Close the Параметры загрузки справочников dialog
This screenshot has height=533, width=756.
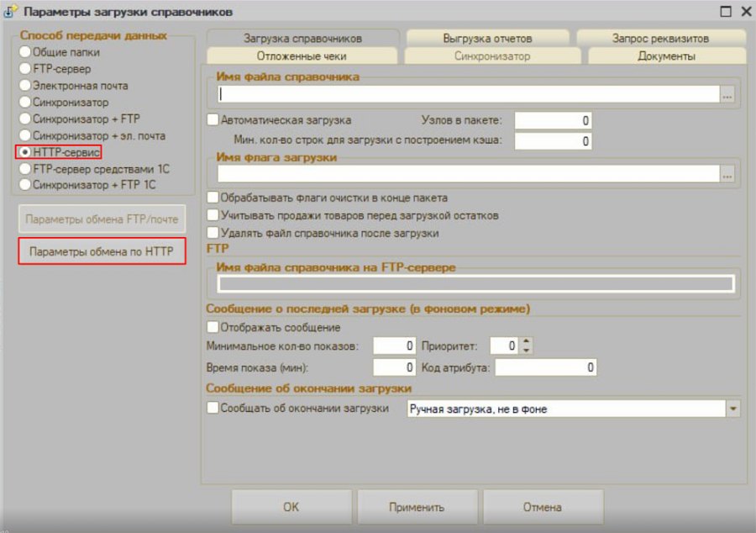click(746, 11)
